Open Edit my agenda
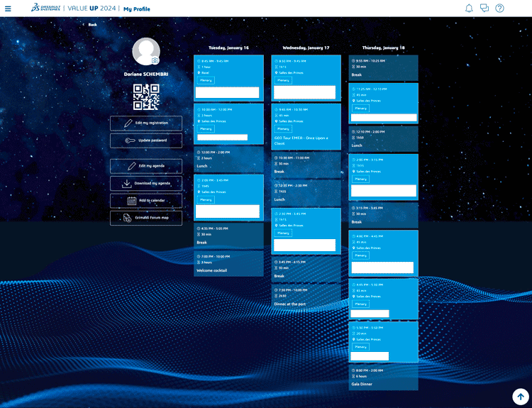532x408 pixels. (x=146, y=166)
